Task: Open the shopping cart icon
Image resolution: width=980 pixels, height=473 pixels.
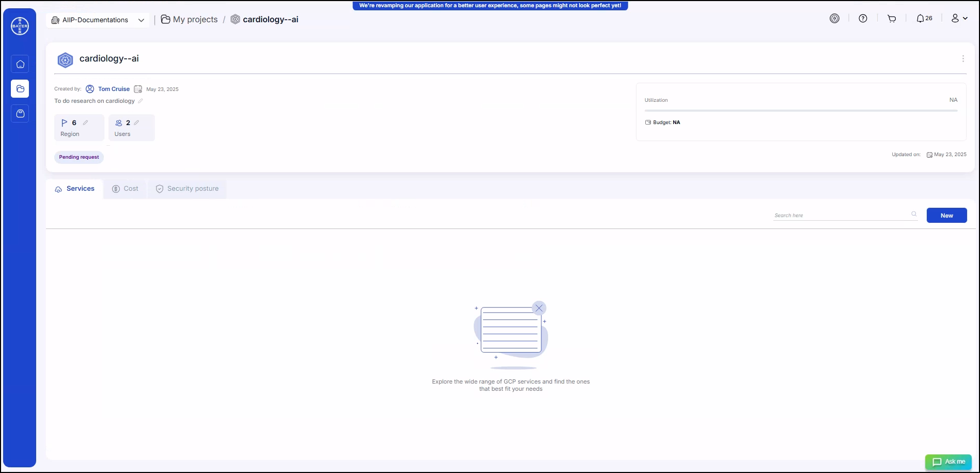Action: click(892, 19)
